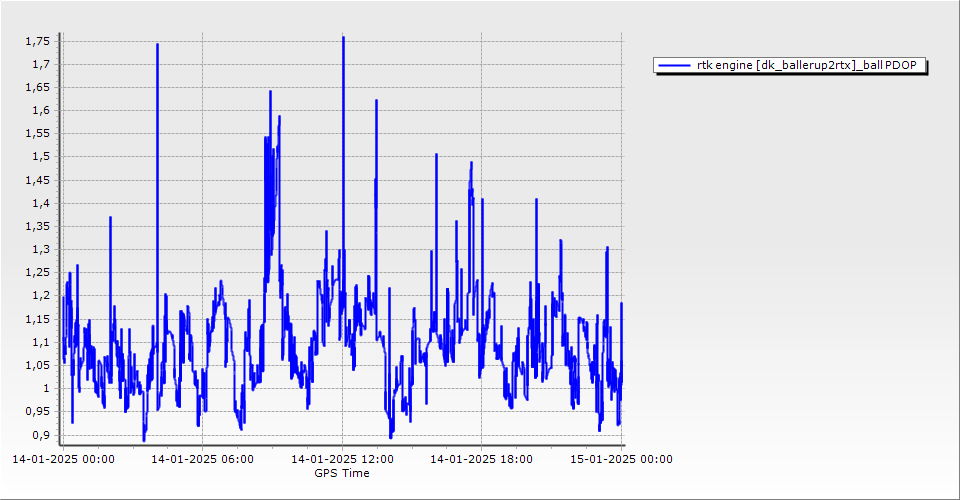Click the y-axis value 1,6
Viewport: 960px width, 500px height.
coord(41,111)
